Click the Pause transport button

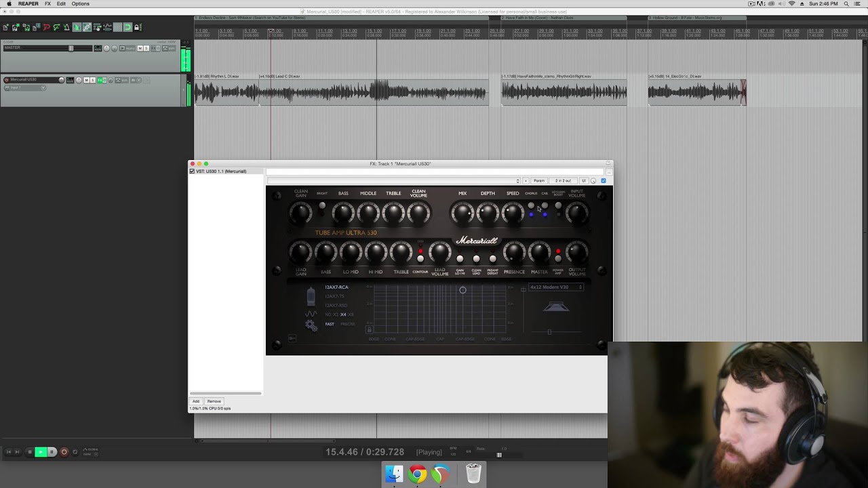[x=52, y=452]
